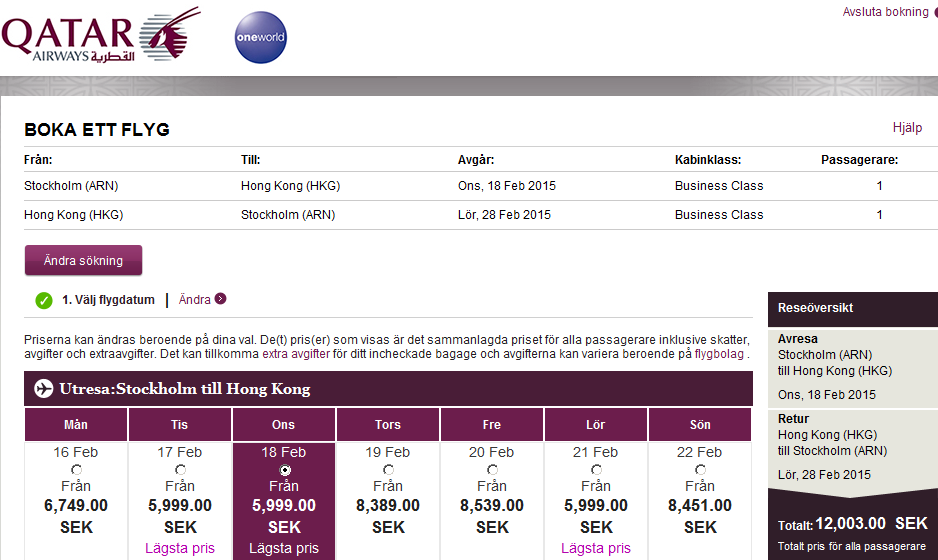Select the Tors column header
Image resolution: width=938 pixels, height=560 pixels.
[388, 425]
